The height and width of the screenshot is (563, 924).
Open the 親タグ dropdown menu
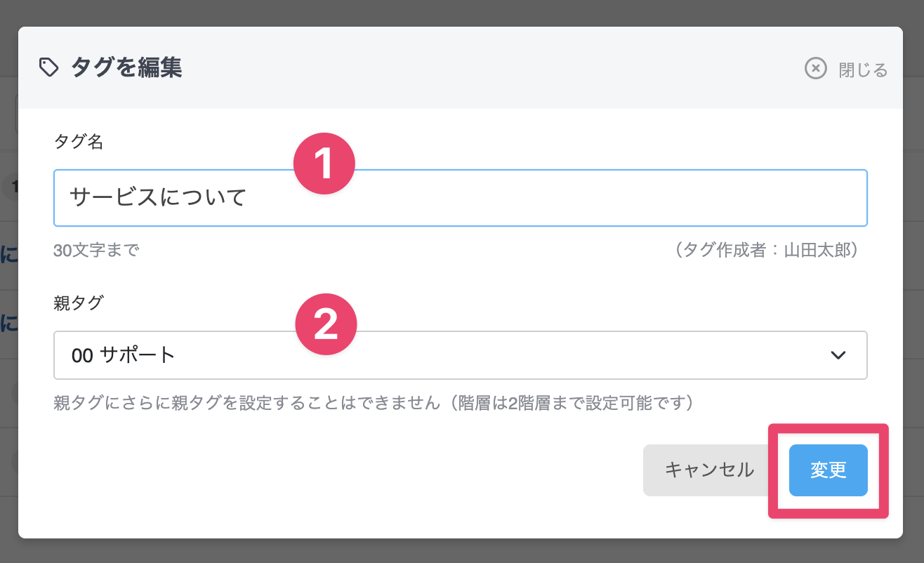click(x=460, y=355)
